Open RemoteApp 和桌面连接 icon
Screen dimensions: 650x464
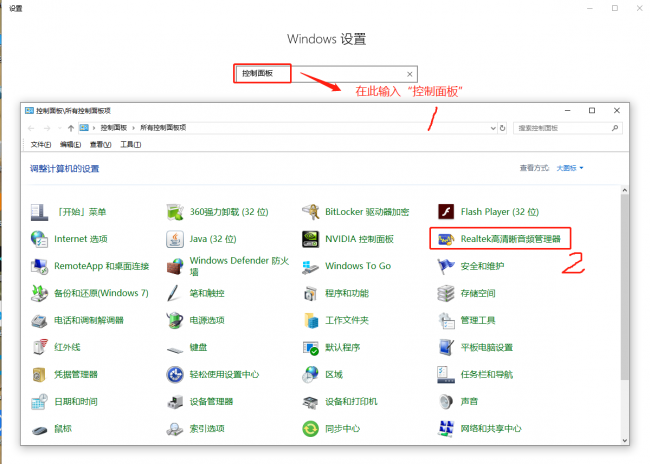pyautogui.click(x=39, y=266)
